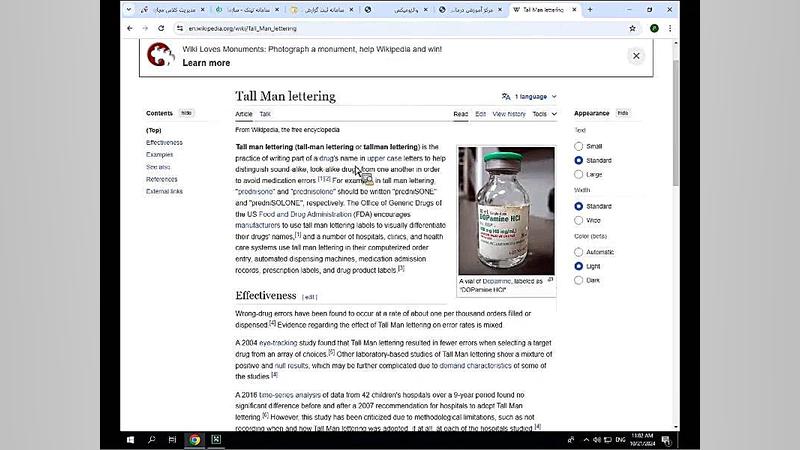Screen dimensions: 800x450
Task: Select Dark color mode
Action: (578, 280)
